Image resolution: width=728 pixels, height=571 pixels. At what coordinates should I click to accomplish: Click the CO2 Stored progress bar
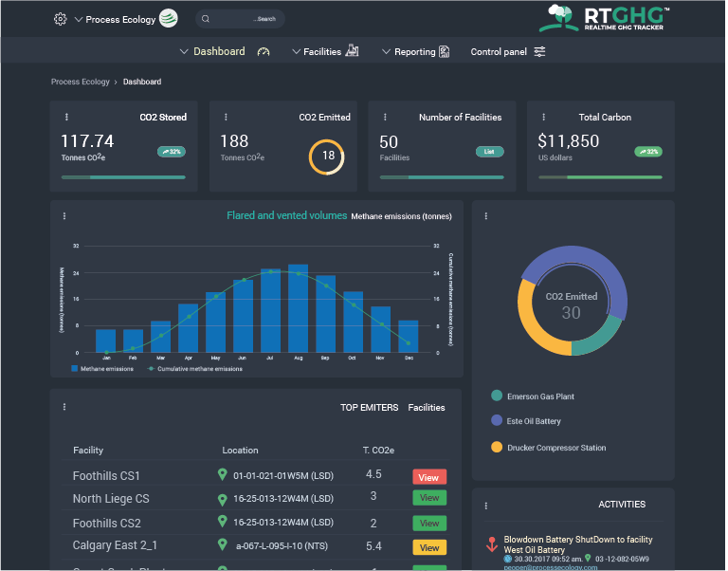tap(123, 177)
